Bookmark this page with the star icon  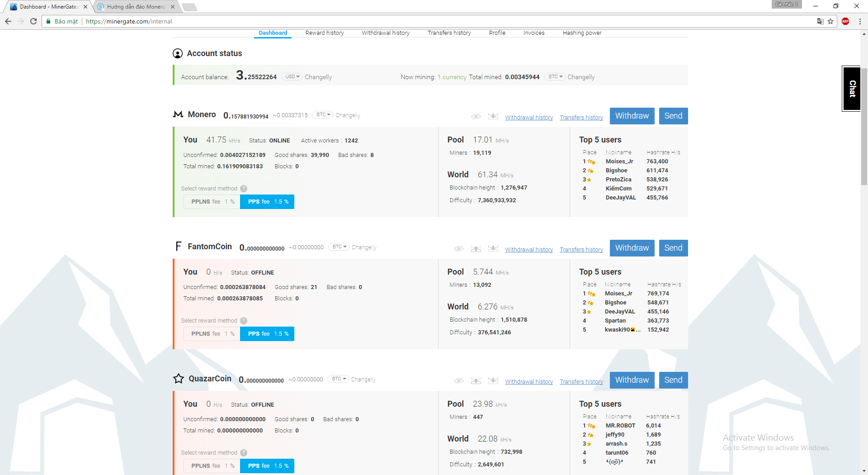click(x=830, y=21)
